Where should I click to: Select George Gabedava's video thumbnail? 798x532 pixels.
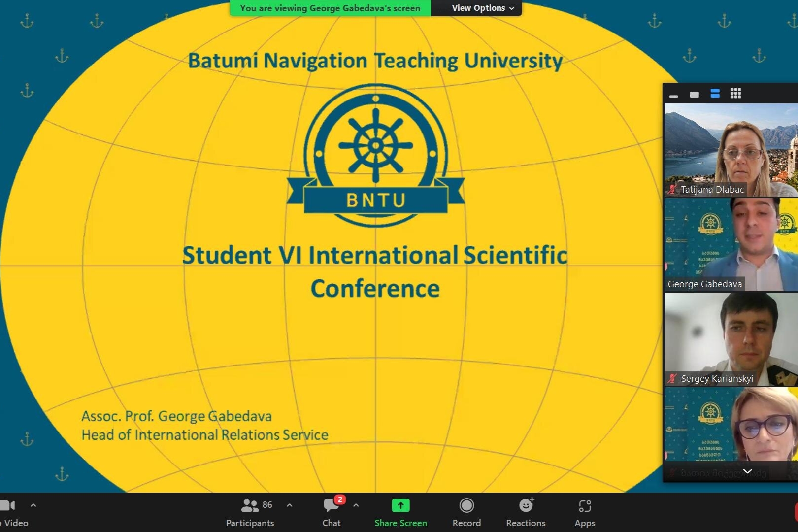click(731, 244)
